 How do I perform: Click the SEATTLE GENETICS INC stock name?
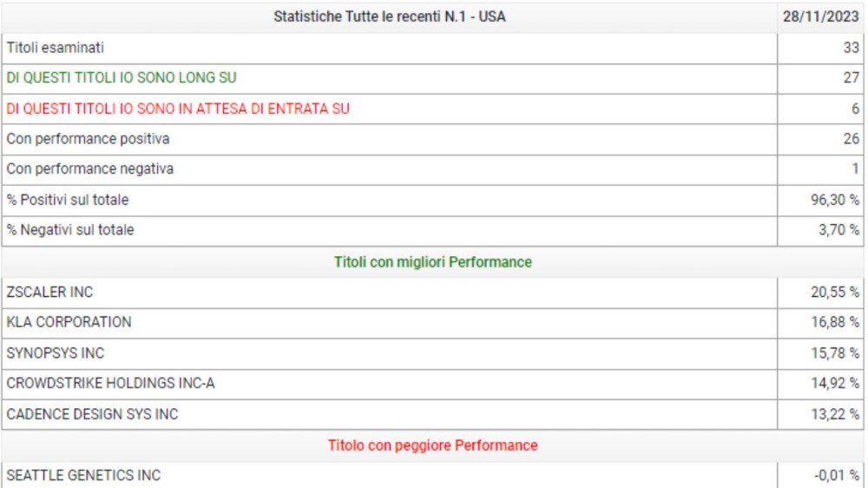tap(83, 475)
